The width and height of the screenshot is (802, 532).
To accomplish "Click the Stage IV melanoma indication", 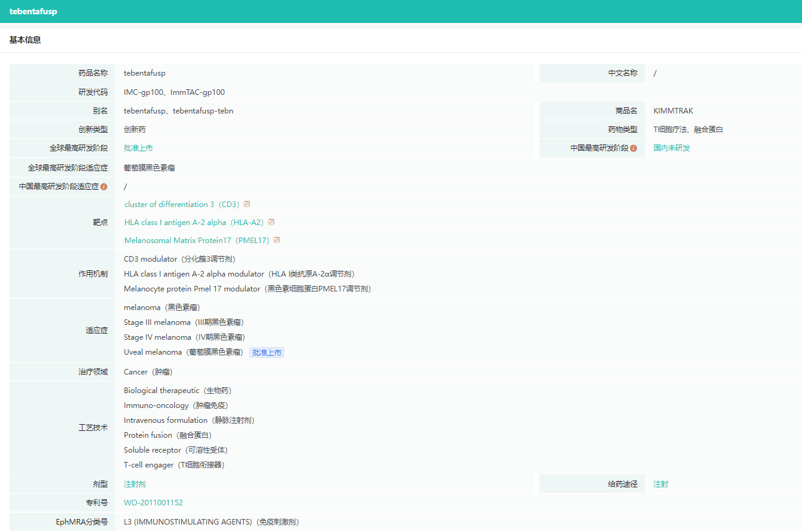I will (184, 337).
